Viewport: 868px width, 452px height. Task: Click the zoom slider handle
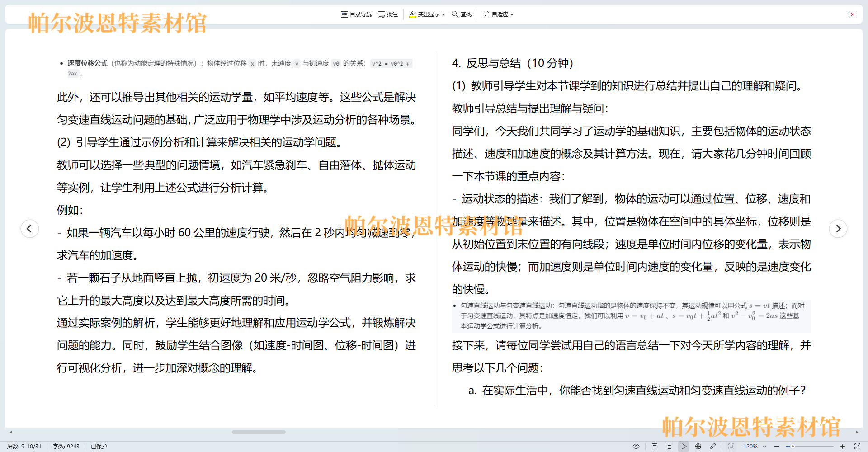793,447
